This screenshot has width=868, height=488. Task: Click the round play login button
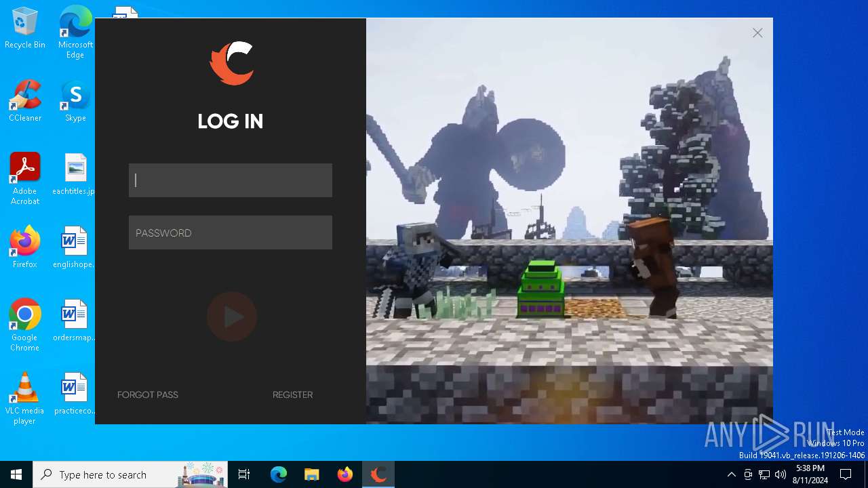click(232, 317)
